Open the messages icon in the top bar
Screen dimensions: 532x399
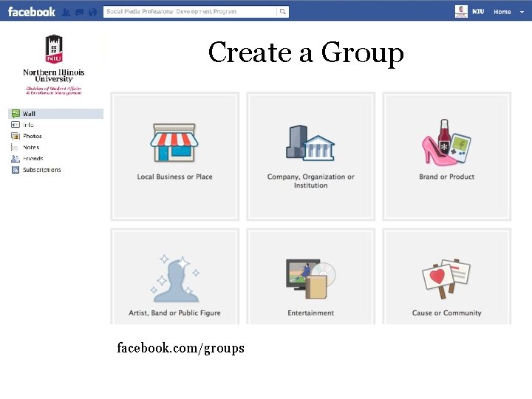coord(79,13)
